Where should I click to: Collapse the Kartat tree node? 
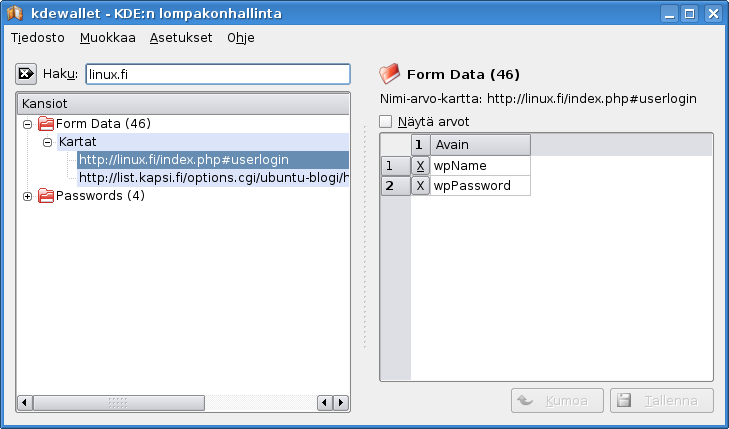[x=47, y=143]
